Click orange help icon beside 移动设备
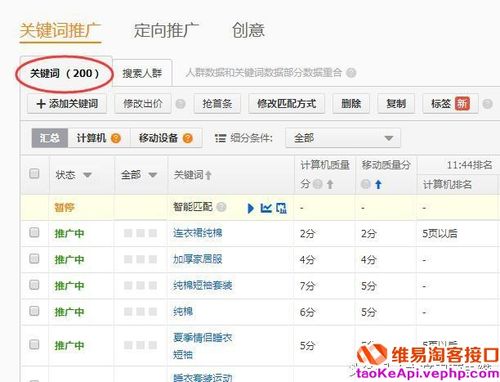The image size is (500, 382). click(188, 138)
